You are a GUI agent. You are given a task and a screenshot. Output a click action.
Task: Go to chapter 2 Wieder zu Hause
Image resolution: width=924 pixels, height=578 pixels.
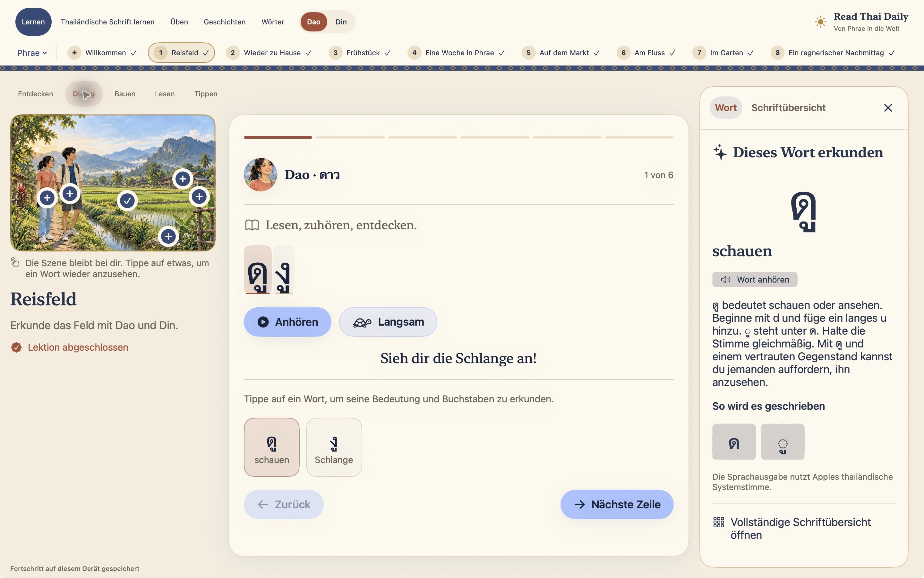point(269,53)
